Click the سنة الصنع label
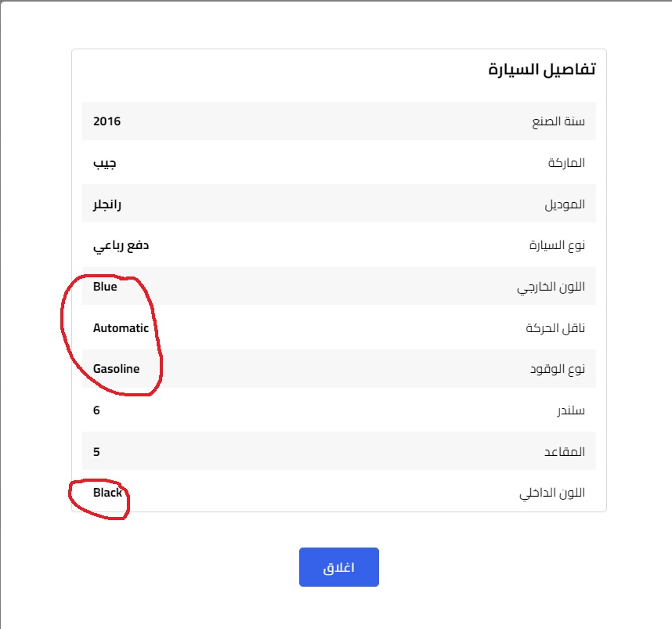 558,121
